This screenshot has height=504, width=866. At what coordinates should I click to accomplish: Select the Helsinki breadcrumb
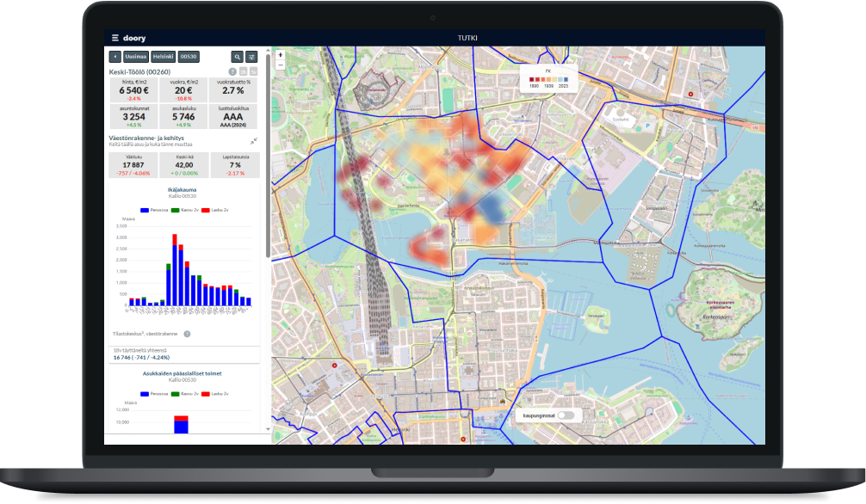(x=163, y=57)
